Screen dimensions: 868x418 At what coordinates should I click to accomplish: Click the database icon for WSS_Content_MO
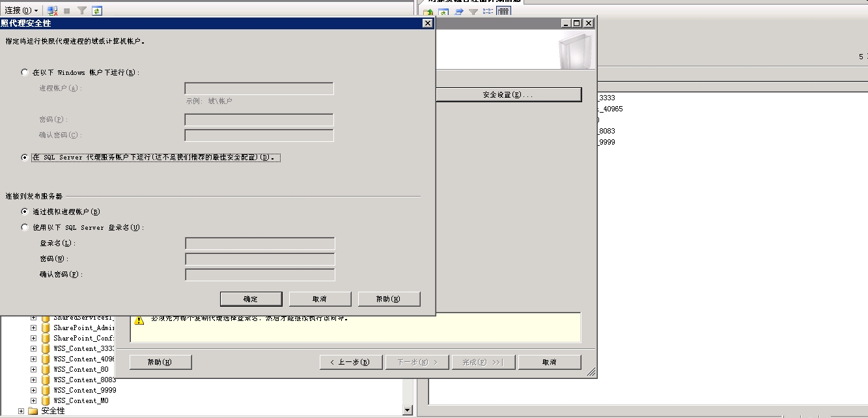coord(45,400)
